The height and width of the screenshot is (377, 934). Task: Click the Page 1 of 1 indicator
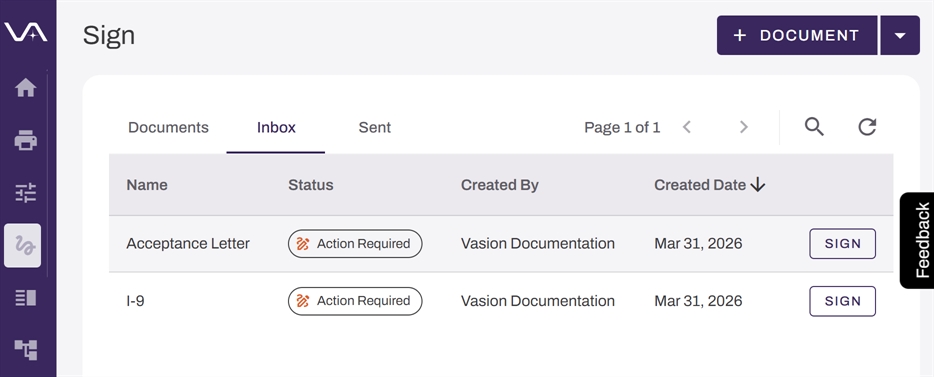[x=622, y=127]
